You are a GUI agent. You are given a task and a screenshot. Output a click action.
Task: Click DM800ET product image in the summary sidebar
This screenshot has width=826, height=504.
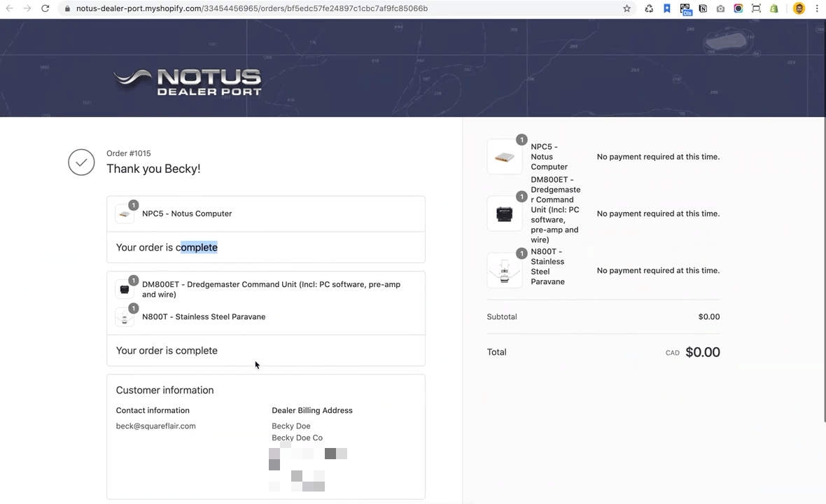504,213
